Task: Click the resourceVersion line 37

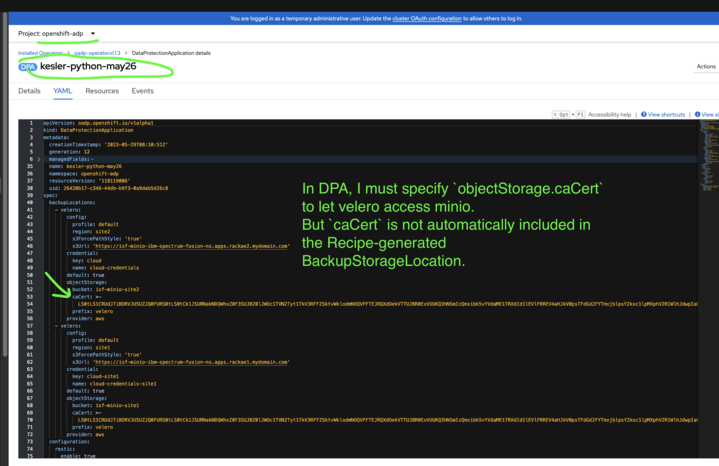Action: pyautogui.click(x=89, y=181)
